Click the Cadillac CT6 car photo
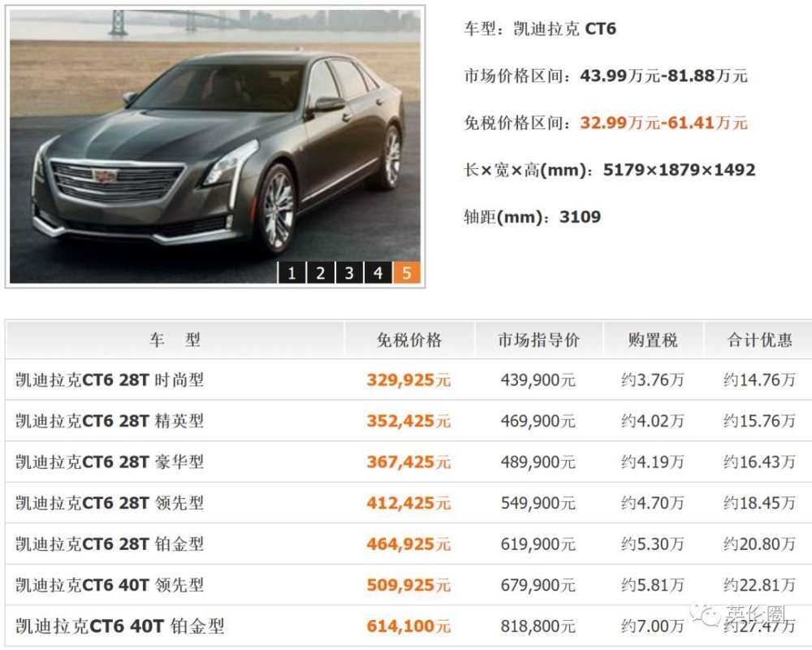Image resolution: width=812 pixels, height=650 pixels. coord(215,147)
